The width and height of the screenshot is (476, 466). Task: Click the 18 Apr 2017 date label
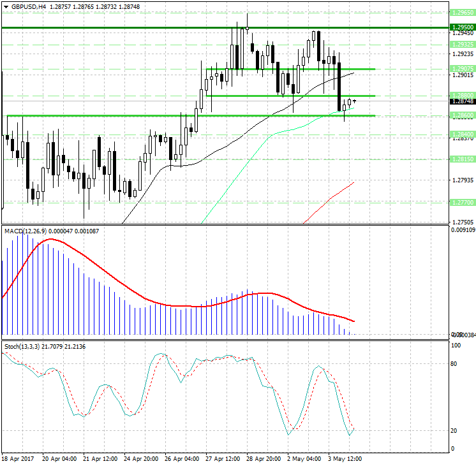point(18,458)
